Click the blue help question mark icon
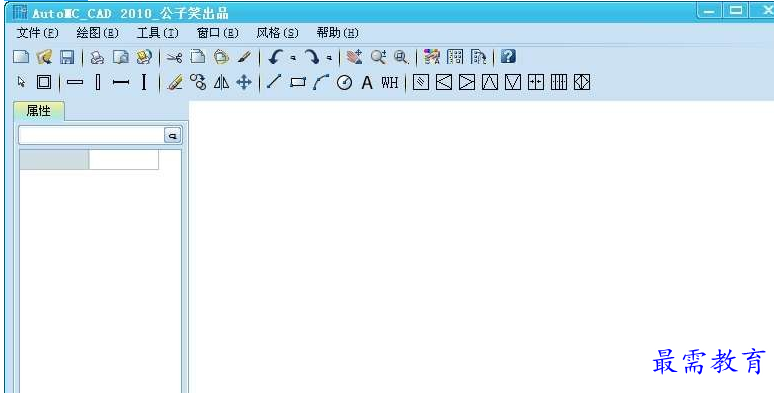The image size is (774, 393). pyautogui.click(x=508, y=56)
